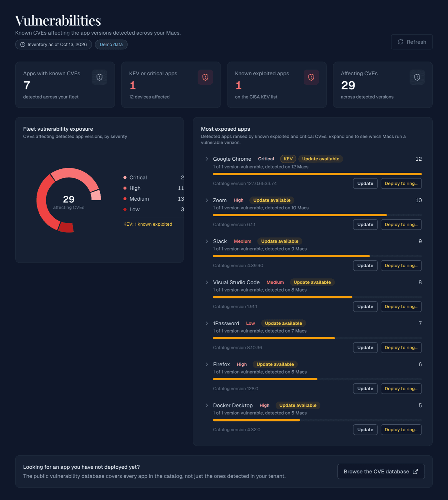This screenshot has width=448, height=500.
Task: Expand the Docker Desktop row
Action: 207,405
